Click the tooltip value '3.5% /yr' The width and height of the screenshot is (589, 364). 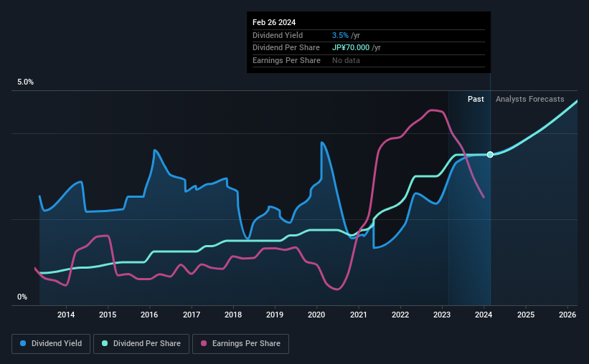[x=346, y=35]
